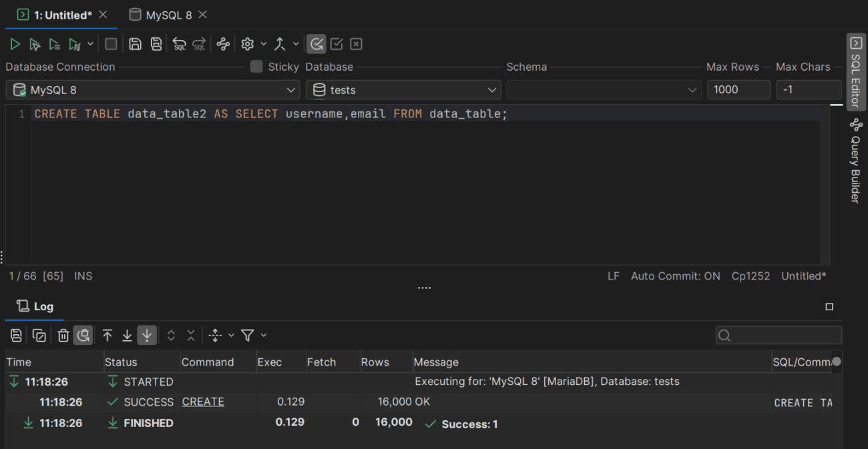Toggle auto-commit mode on the toolbar
This screenshot has width=868, height=449.
click(x=316, y=43)
